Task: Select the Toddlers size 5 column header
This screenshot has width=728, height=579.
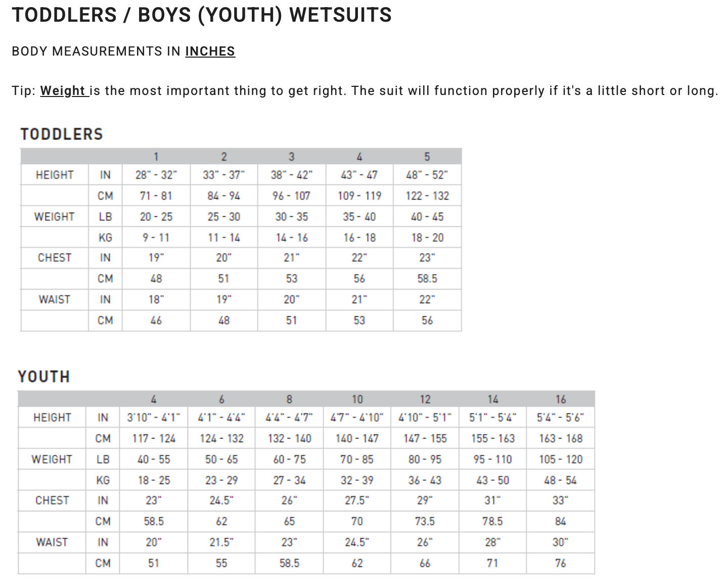Action: 427,157
